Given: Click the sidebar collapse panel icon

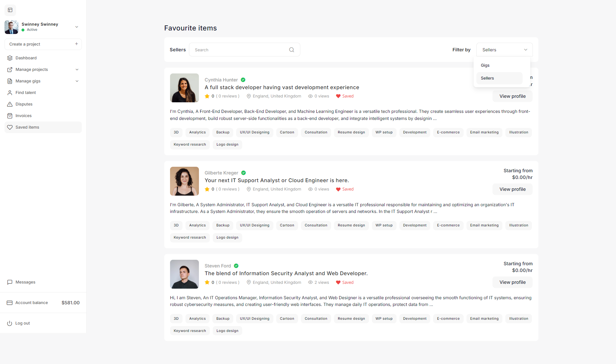Looking at the screenshot, I should [10, 10].
